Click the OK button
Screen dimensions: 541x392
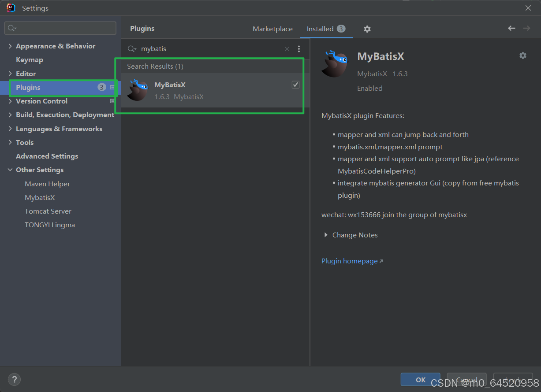tap(421, 380)
